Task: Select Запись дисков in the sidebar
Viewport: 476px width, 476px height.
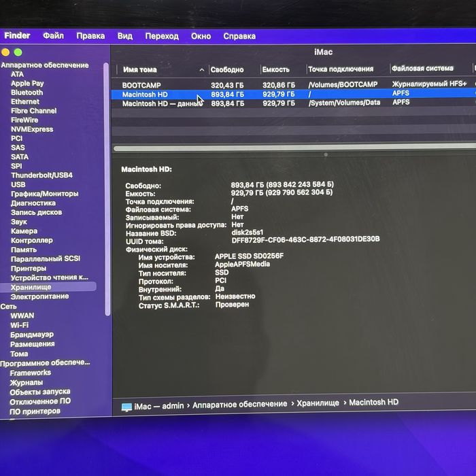Action: (37, 212)
